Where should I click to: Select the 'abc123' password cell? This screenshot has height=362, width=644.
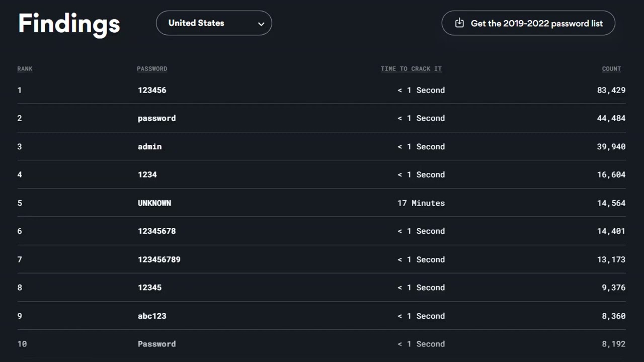(x=152, y=316)
